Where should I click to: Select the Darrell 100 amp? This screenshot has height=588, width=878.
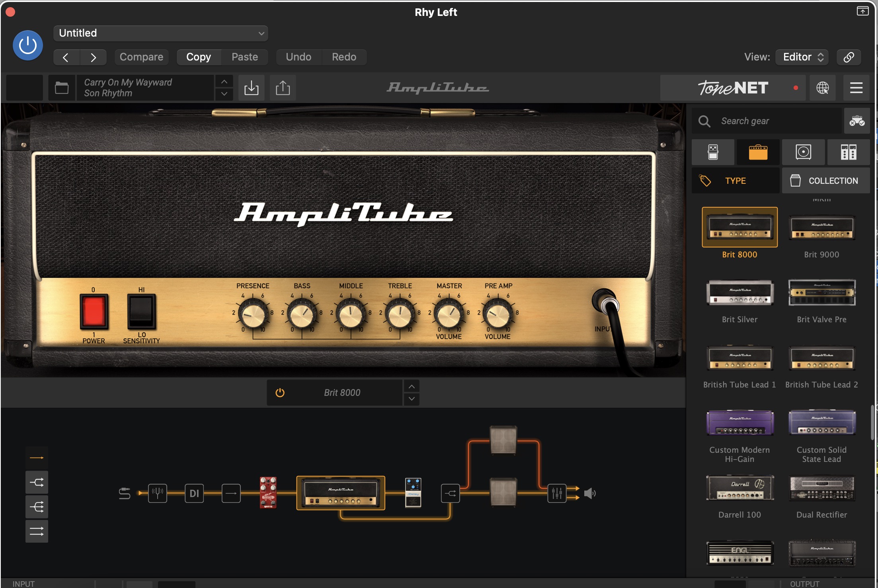[739, 488]
